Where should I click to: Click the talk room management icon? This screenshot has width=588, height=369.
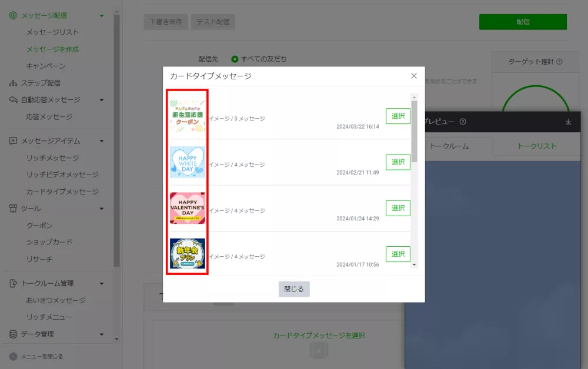[13, 283]
